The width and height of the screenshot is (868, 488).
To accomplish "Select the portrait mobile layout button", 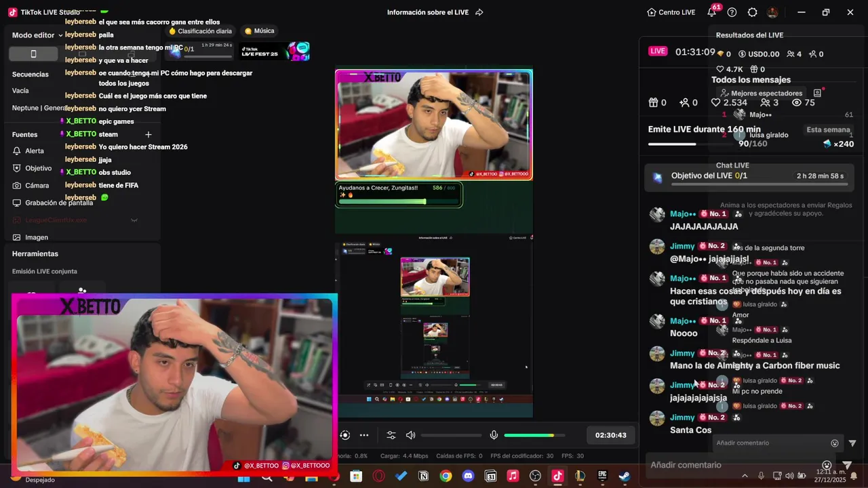I will [34, 54].
